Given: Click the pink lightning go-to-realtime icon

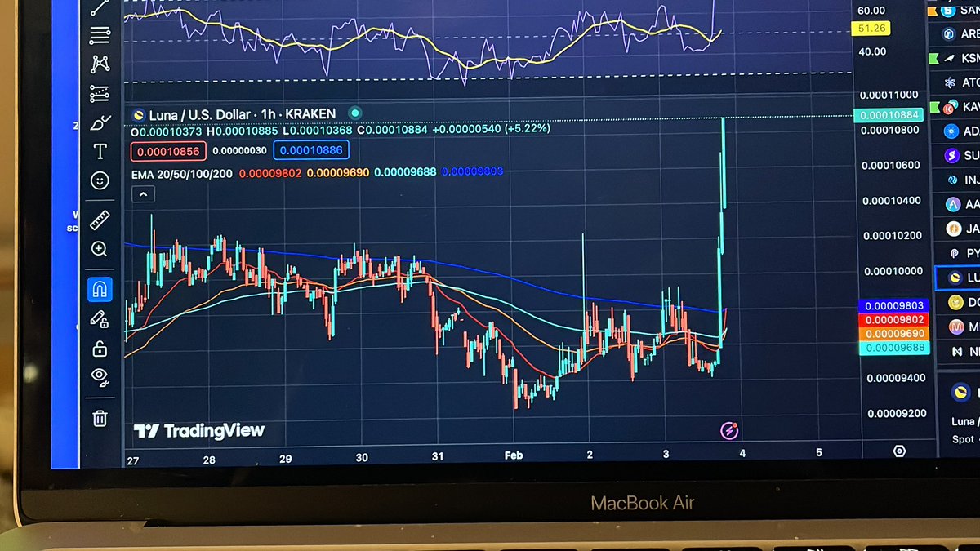Looking at the screenshot, I should coord(729,430).
